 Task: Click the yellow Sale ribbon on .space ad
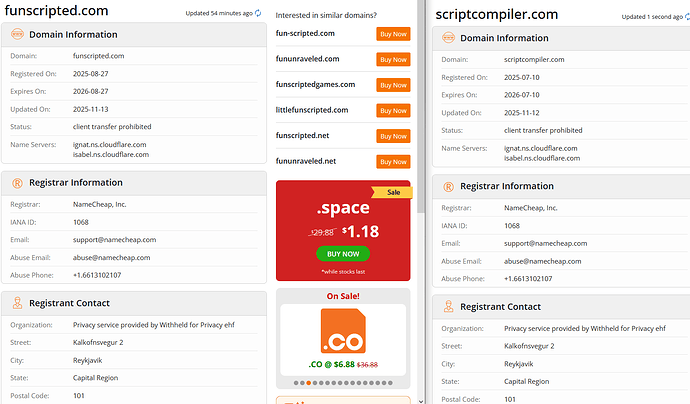coord(392,192)
